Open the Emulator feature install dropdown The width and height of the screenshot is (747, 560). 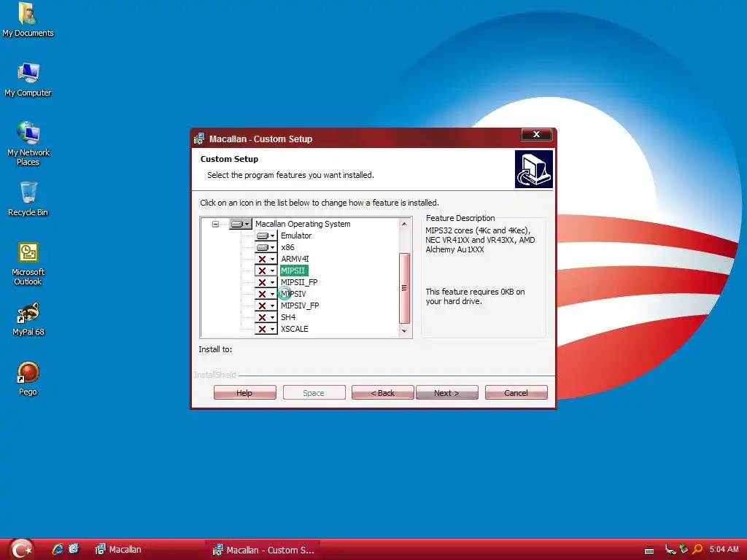click(x=266, y=236)
